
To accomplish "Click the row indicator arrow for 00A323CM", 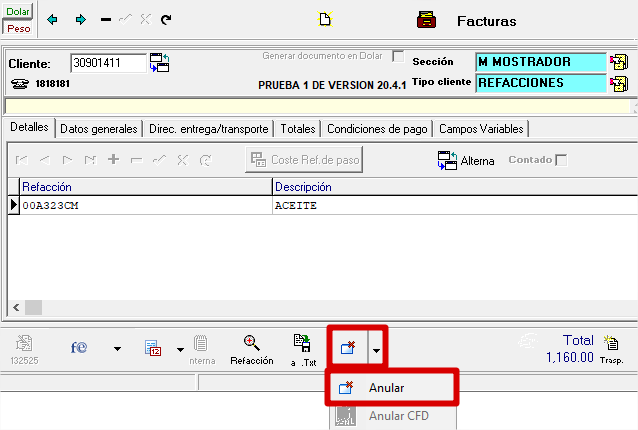I will [x=13, y=205].
